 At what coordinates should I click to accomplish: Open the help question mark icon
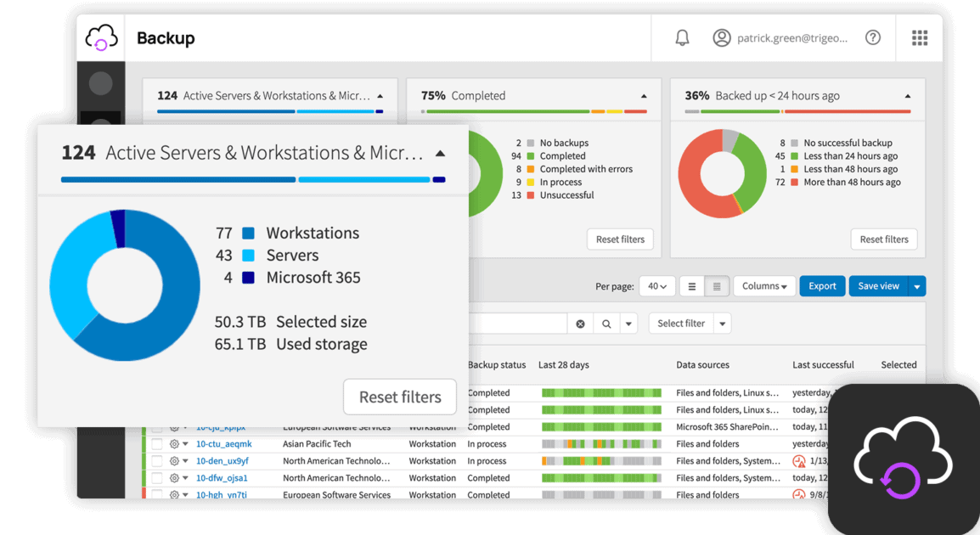873,37
